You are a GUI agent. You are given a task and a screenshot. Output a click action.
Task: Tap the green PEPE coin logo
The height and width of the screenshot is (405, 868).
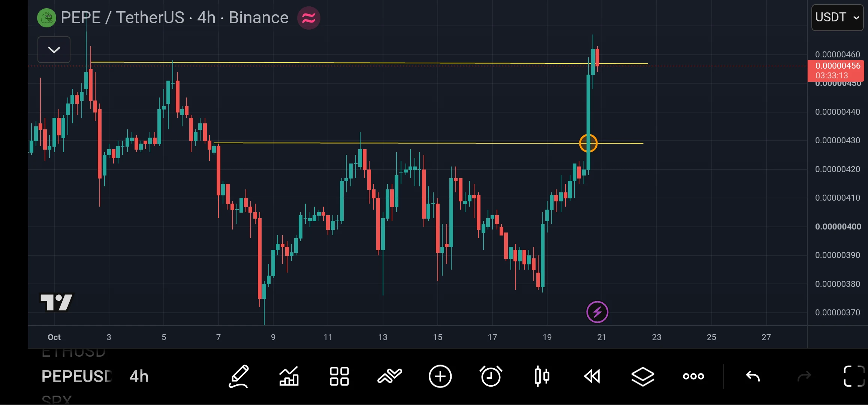pos(46,18)
